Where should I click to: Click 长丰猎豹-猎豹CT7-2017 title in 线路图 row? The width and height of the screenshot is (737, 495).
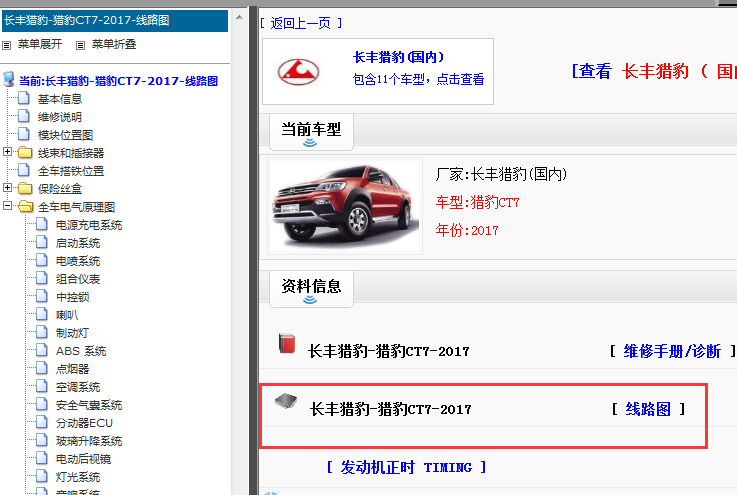[390, 409]
